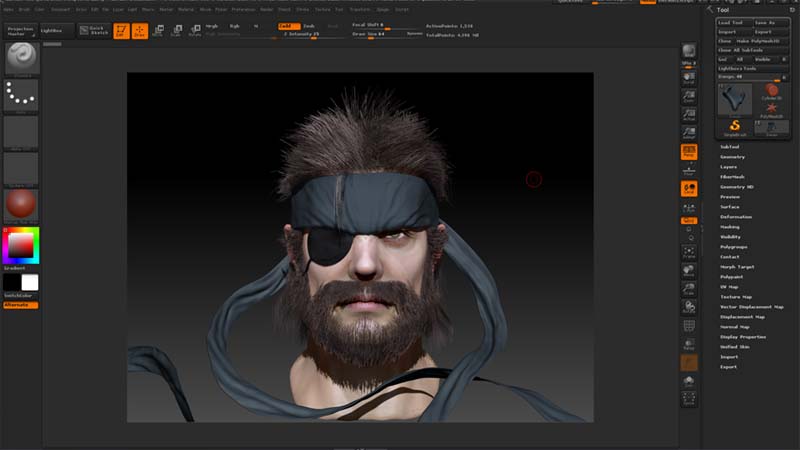The height and width of the screenshot is (450, 800).
Task: Select the large current tool thumbnail
Action: point(735,99)
